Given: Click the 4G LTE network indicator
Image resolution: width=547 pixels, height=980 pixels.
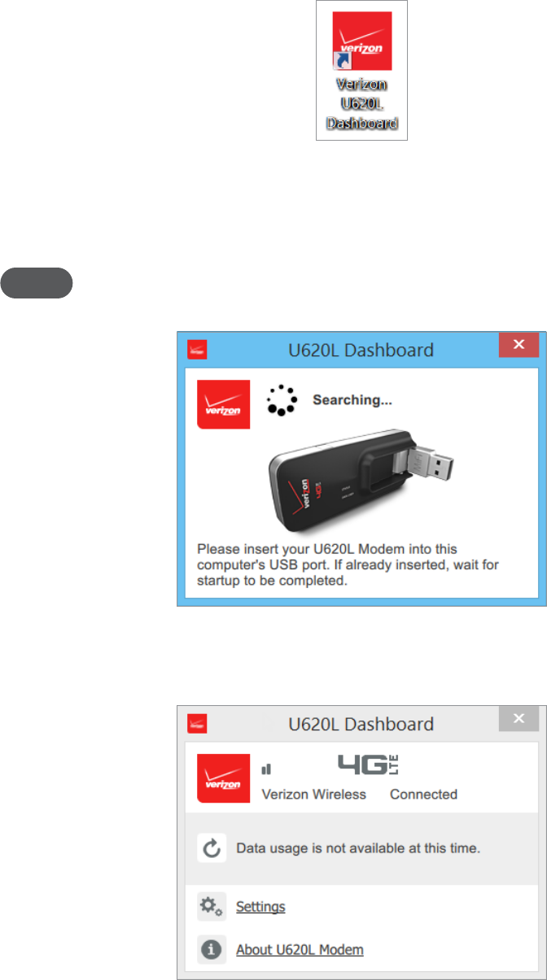Looking at the screenshot, I should 368,764.
